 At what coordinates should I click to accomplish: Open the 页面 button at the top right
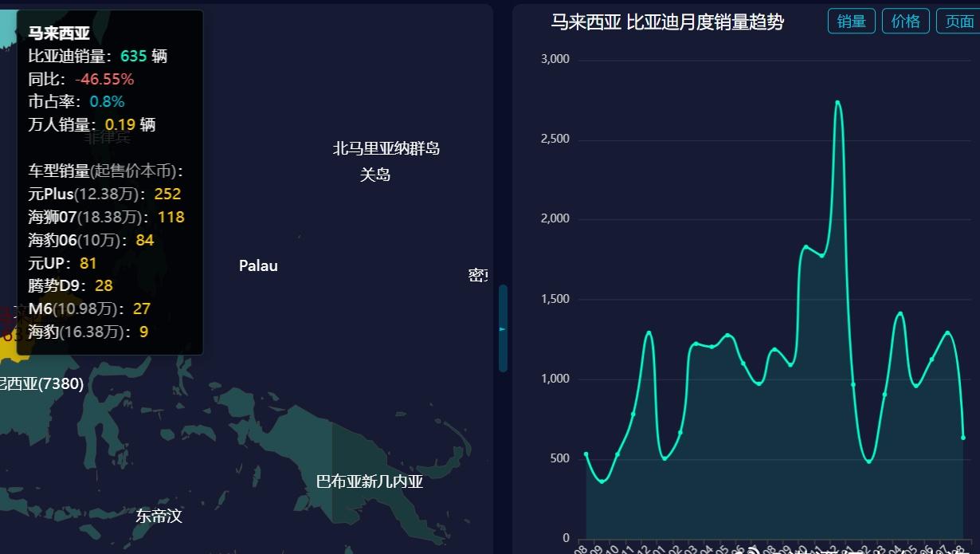[x=958, y=22]
